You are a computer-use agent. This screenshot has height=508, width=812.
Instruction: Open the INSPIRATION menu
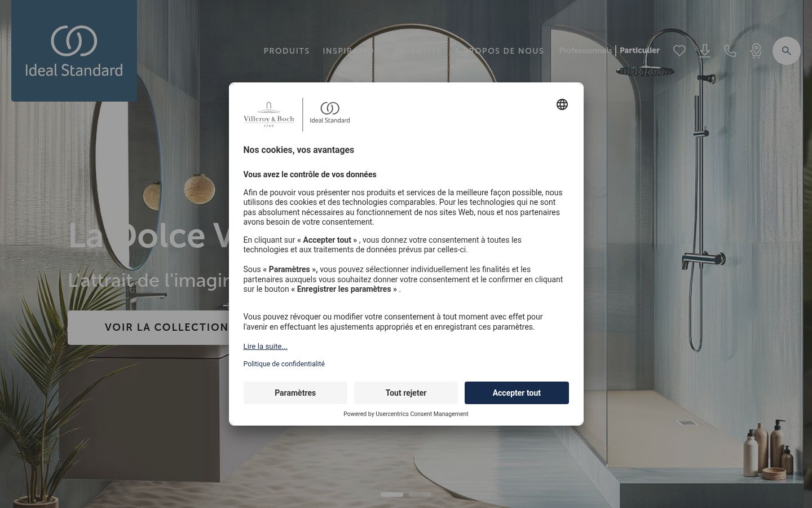(351, 51)
